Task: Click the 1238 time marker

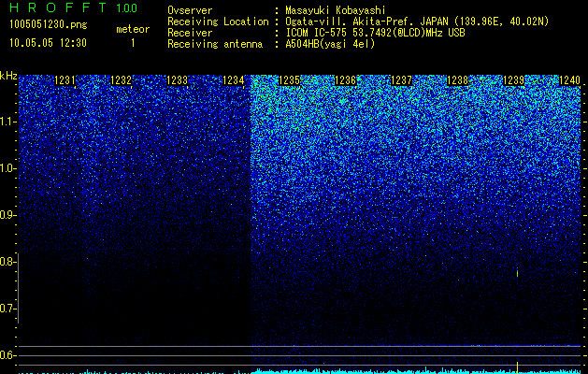Action: (458, 80)
